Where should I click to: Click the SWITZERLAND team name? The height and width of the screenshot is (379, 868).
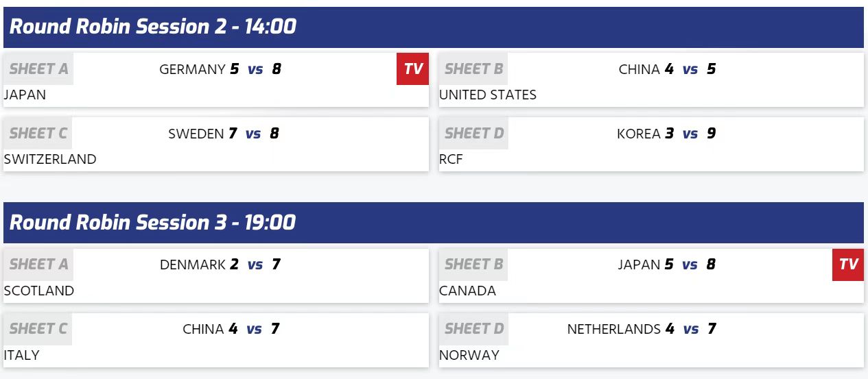click(x=50, y=159)
